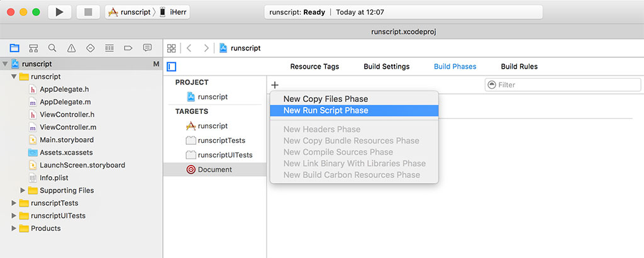Open the Debug navigator
644x258 pixels.
click(x=109, y=48)
